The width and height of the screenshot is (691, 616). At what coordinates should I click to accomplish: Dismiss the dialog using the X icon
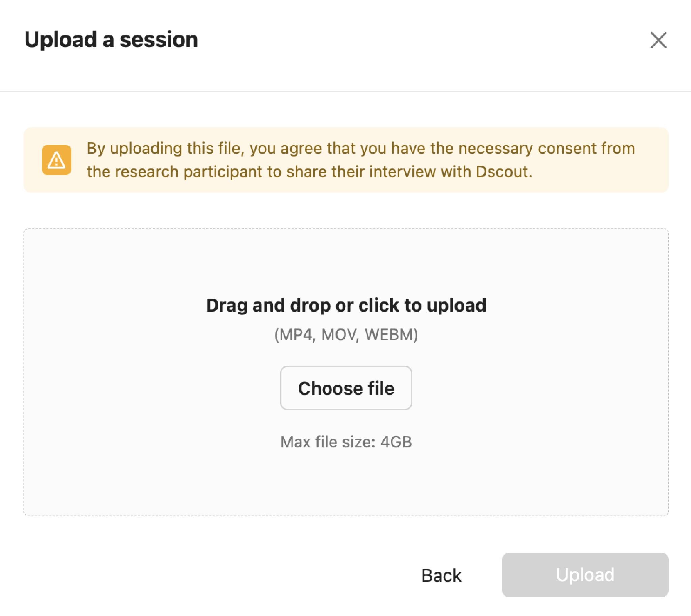click(x=658, y=40)
